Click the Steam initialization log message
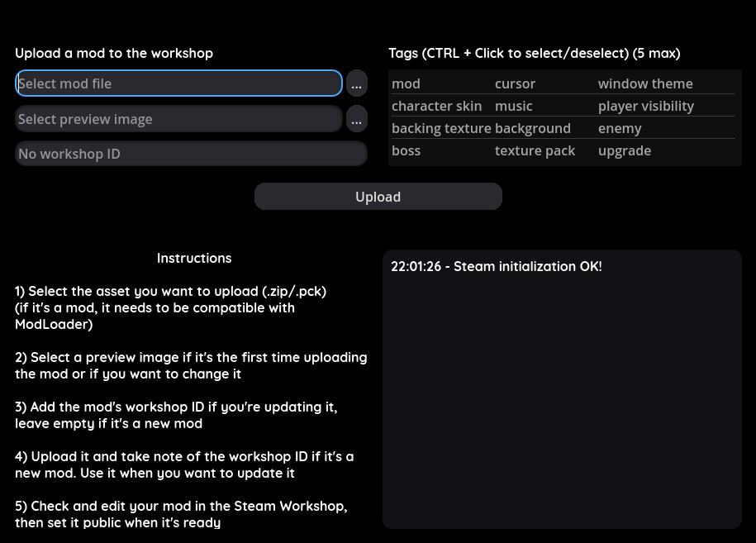This screenshot has width=756, height=543. pos(496,267)
